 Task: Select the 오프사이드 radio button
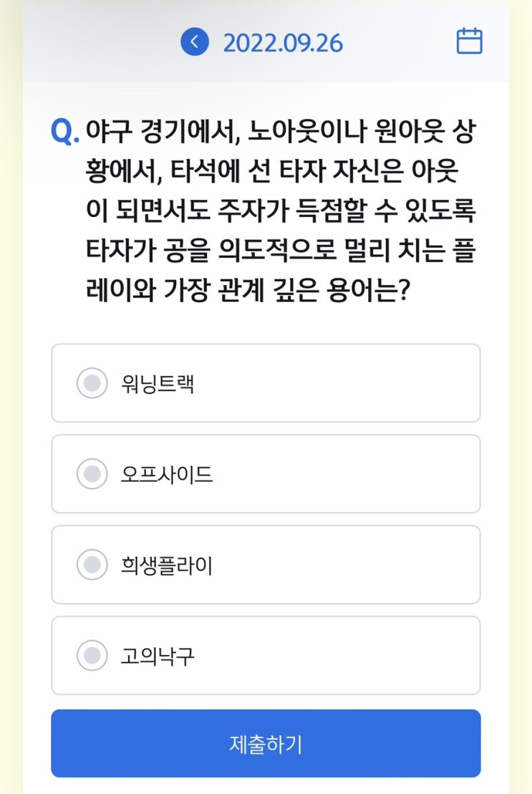point(92,474)
